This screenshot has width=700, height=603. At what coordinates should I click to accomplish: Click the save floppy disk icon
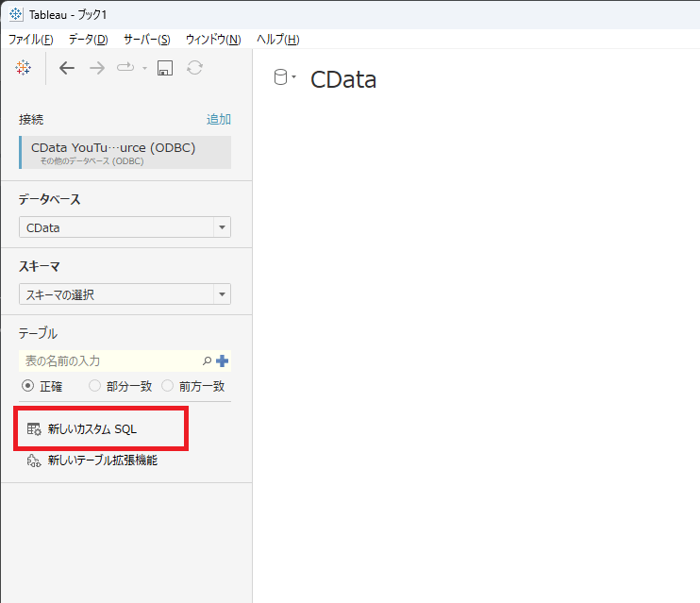(x=165, y=68)
